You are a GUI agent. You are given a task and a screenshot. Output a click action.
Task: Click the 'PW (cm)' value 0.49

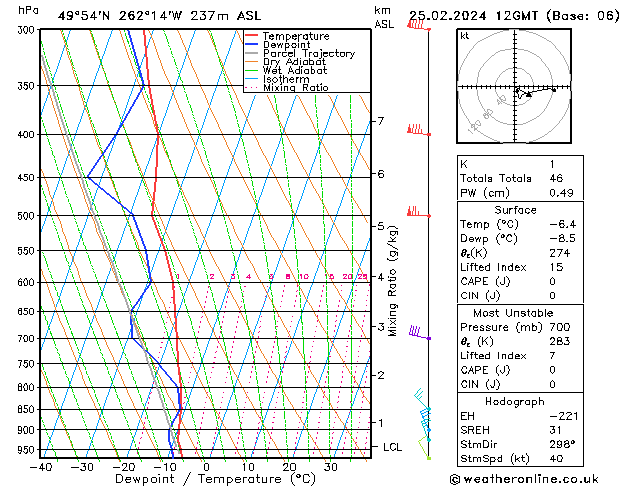(561, 193)
